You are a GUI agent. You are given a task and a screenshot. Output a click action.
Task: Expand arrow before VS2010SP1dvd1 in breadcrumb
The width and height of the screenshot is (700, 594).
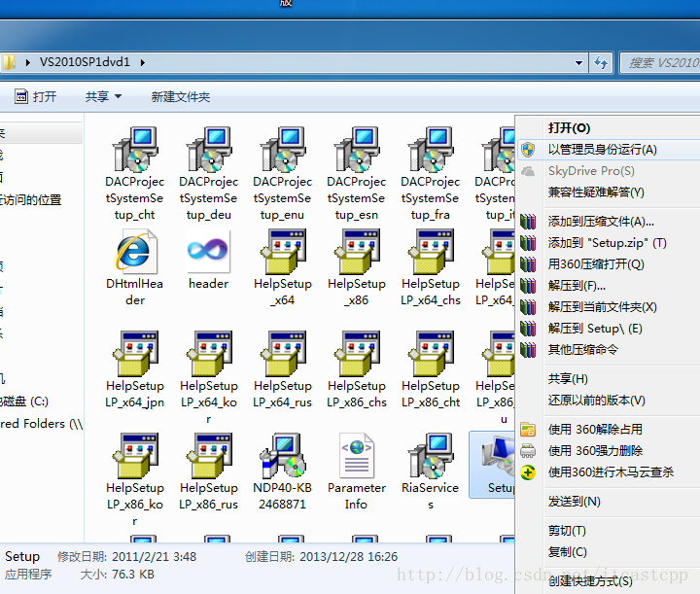pos(27,62)
